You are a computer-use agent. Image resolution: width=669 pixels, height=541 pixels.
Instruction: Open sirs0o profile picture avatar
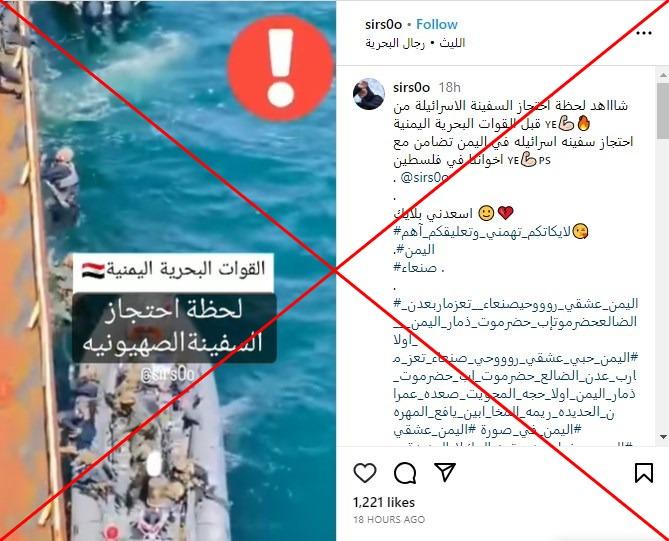[x=369, y=94]
